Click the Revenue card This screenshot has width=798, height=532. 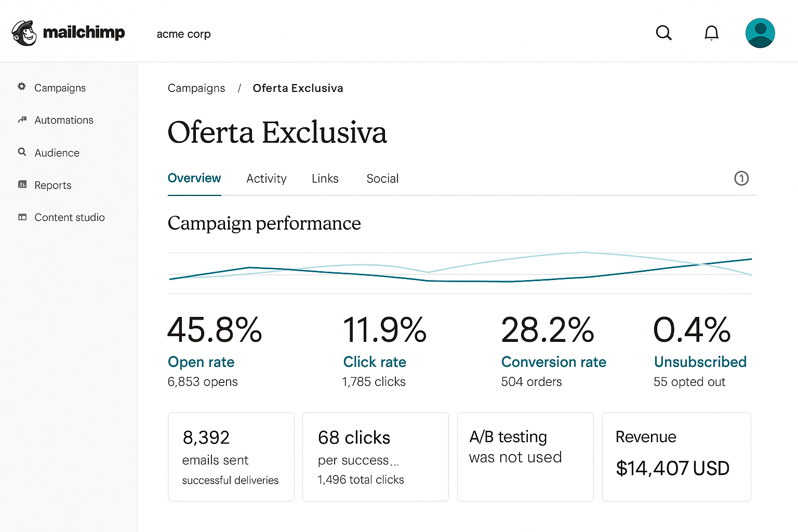coord(676,457)
